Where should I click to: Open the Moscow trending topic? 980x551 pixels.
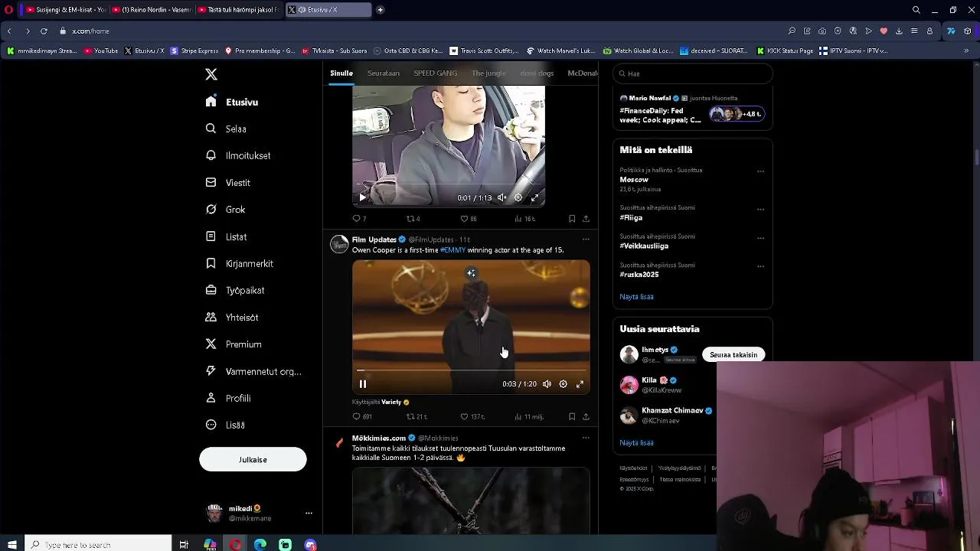pyautogui.click(x=634, y=180)
